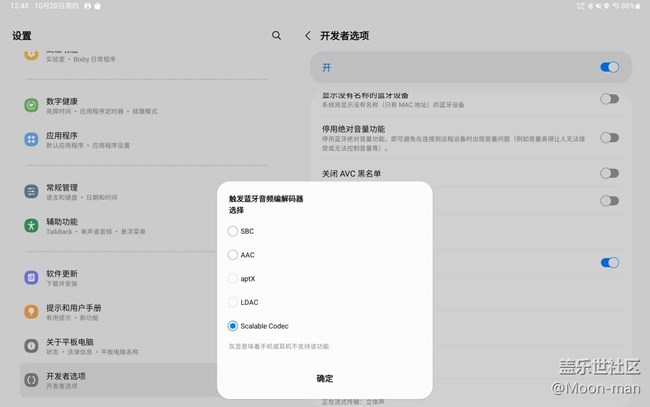Viewport: 650px width, 407px height.
Task: Tap the green 辅助功能 accessibility icon
Action: coord(31,226)
